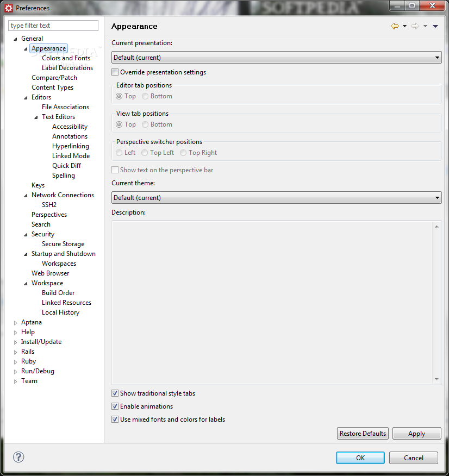Select Content Types in the tree
The width and height of the screenshot is (449, 476).
coord(52,87)
